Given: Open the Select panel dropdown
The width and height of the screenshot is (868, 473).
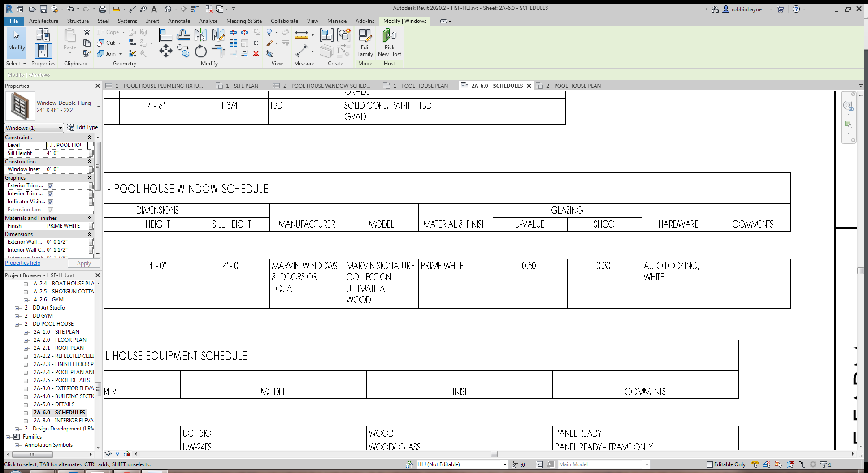Looking at the screenshot, I should coord(17,64).
